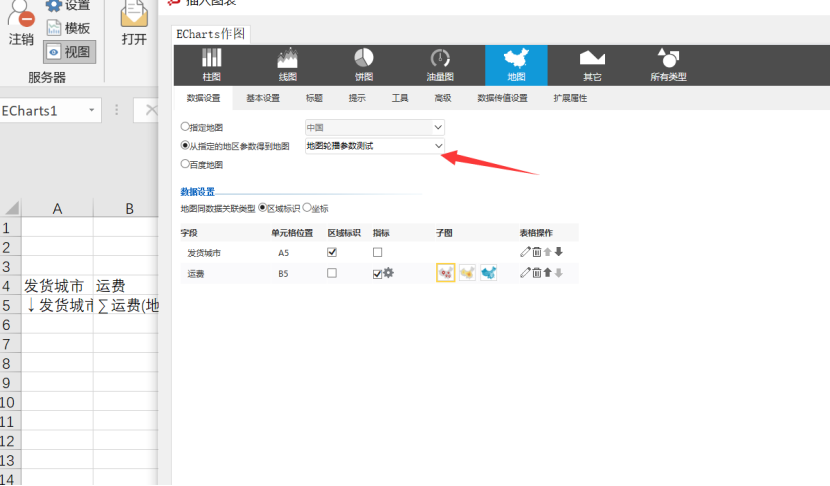Open the 模板 template item
The image size is (830, 486).
[x=68, y=28]
